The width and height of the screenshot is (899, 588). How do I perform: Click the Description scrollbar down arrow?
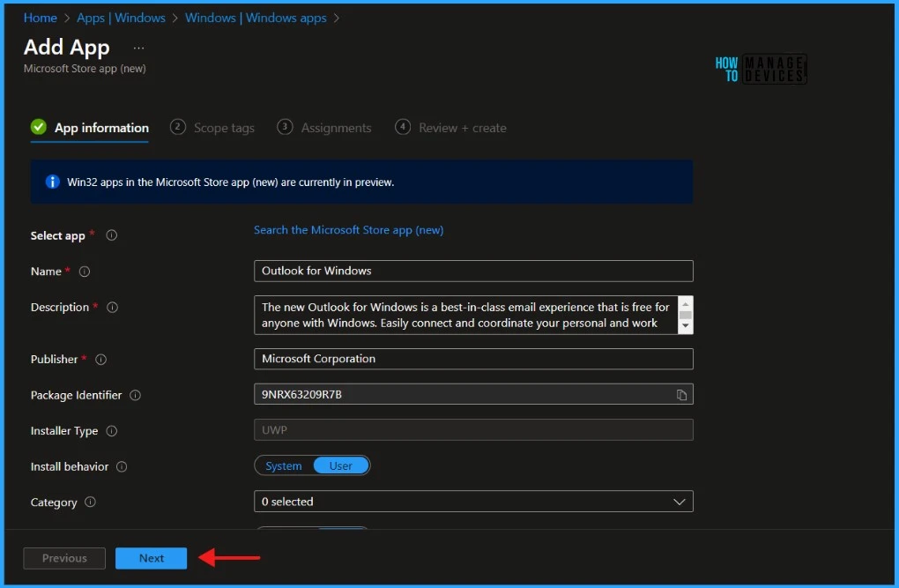point(685,326)
